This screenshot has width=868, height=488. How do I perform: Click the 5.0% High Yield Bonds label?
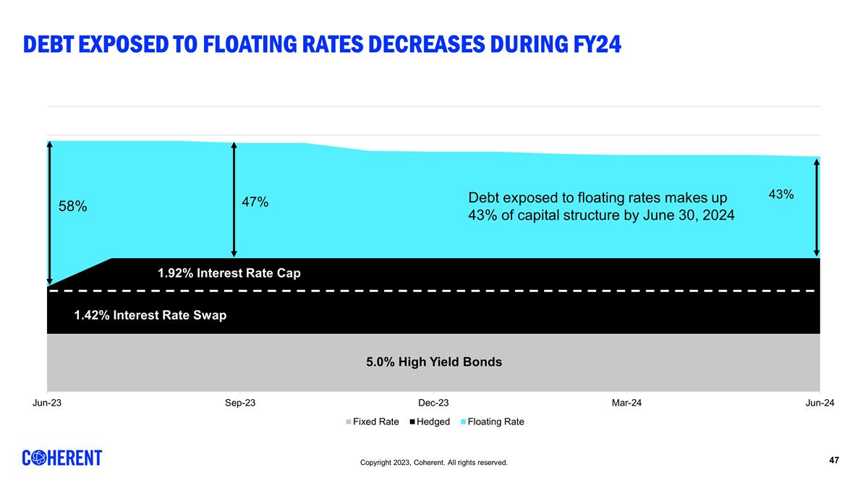pos(434,362)
